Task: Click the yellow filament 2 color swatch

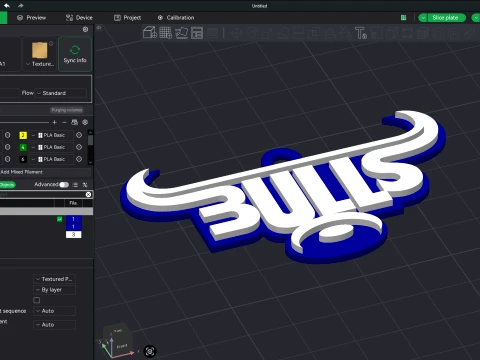Action: pyautogui.click(x=23, y=135)
